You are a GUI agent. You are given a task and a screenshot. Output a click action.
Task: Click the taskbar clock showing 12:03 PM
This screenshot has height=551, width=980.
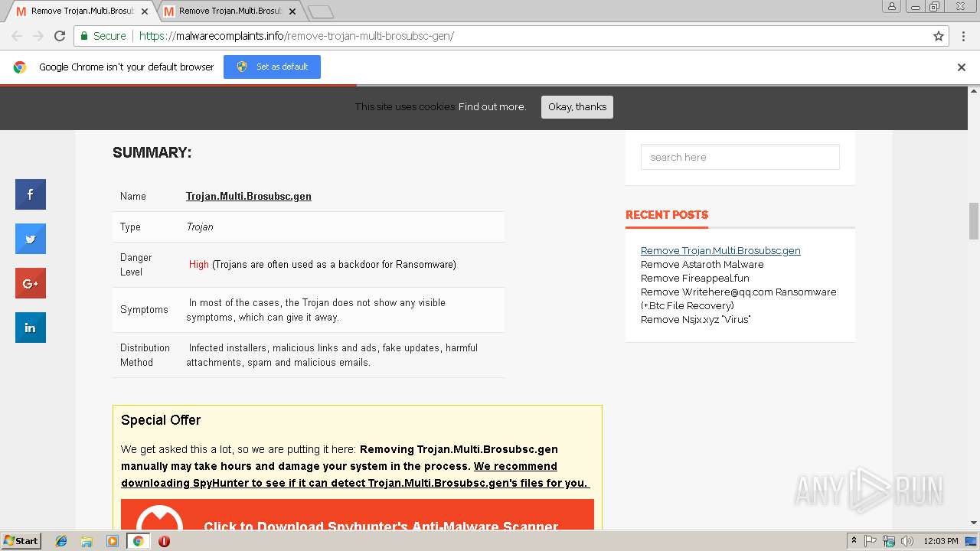[x=941, y=541]
